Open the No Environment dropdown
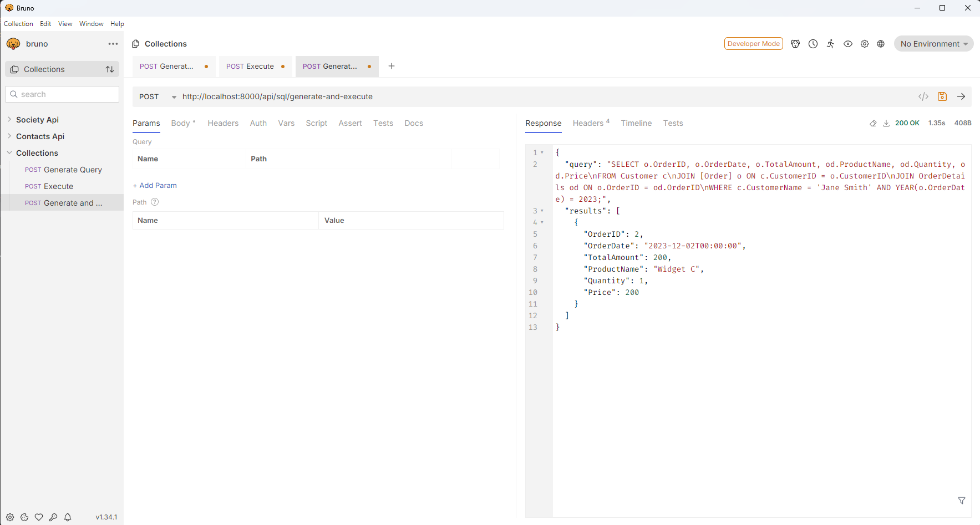This screenshot has height=525, width=980. click(x=933, y=43)
